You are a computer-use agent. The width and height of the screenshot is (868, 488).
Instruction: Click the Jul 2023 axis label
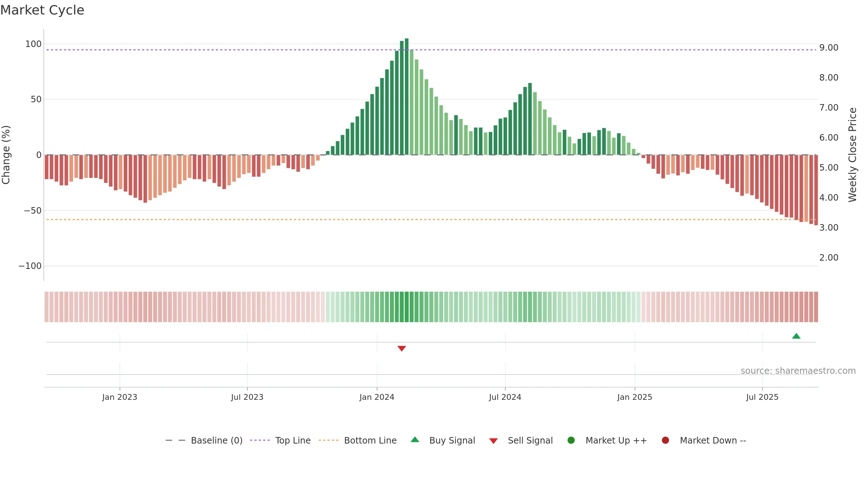click(x=247, y=397)
